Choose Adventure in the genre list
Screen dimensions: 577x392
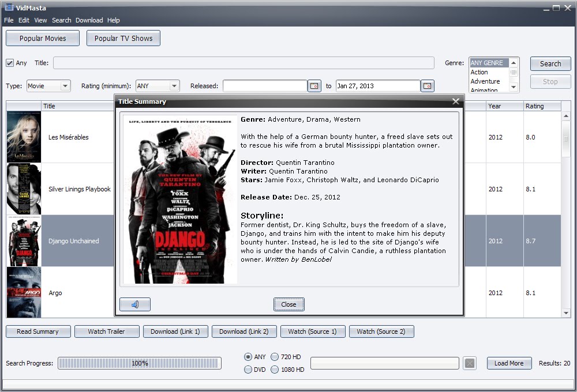click(489, 81)
